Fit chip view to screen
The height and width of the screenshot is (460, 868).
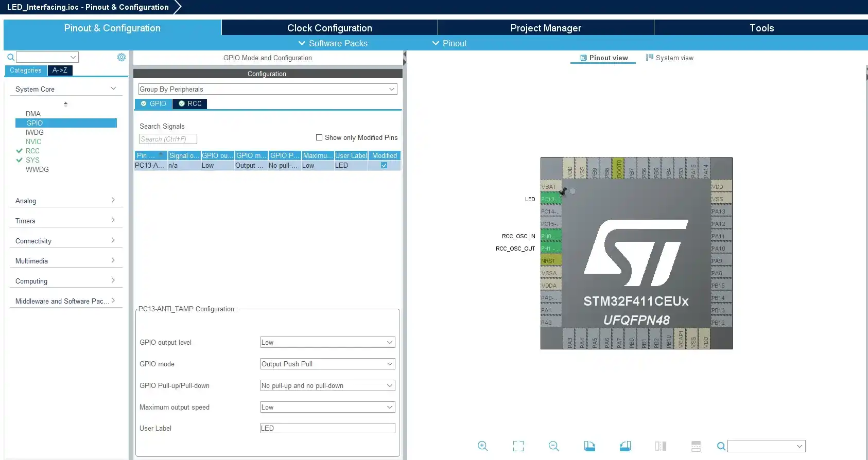[x=518, y=446]
